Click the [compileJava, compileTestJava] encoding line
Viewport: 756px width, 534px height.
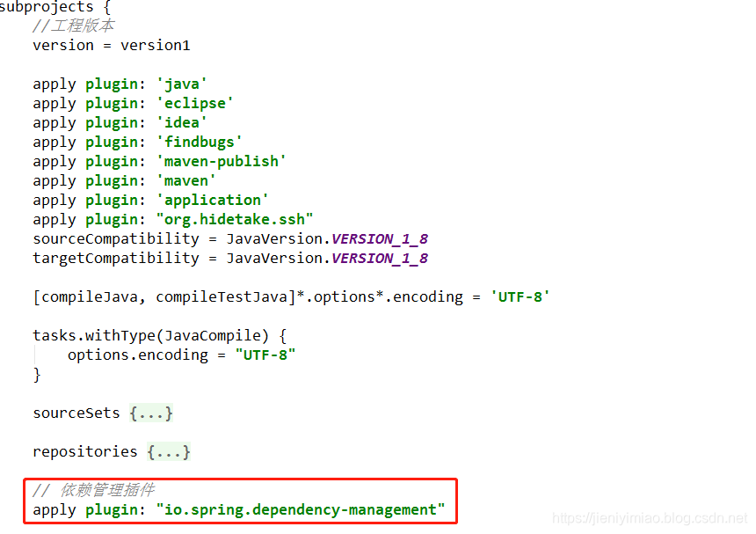291,297
